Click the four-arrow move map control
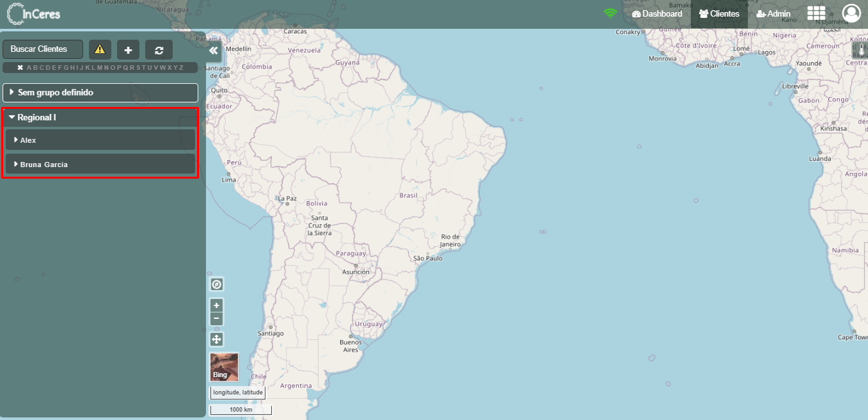Image resolution: width=868 pixels, height=420 pixels. click(217, 339)
